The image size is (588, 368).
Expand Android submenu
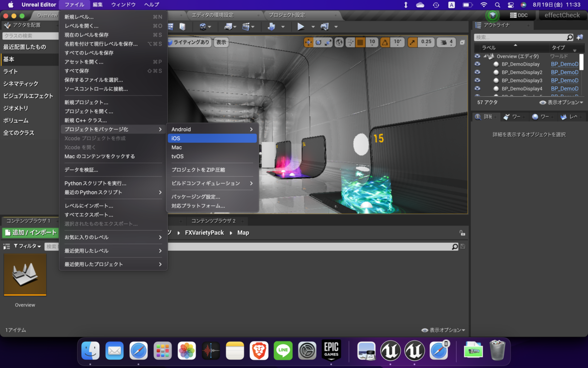[x=212, y=130]
